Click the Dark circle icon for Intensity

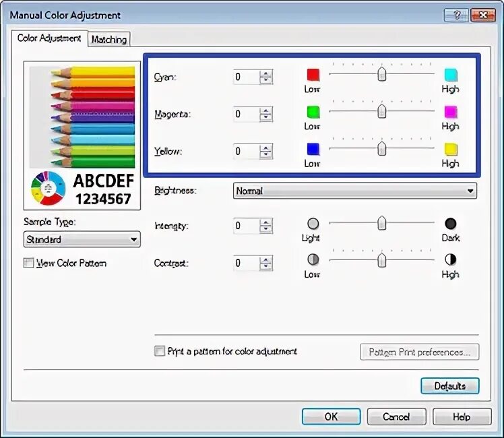click(451, 224)
